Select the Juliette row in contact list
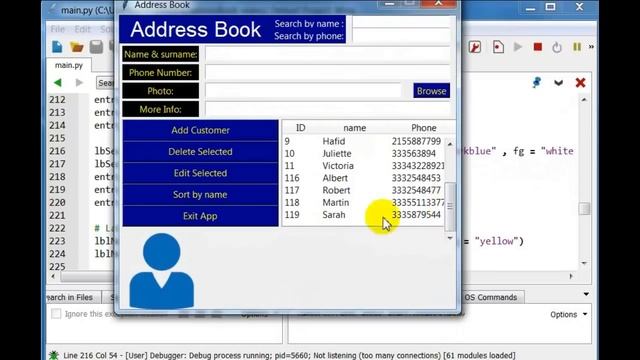Screen dimensions: 640x360 363,153
